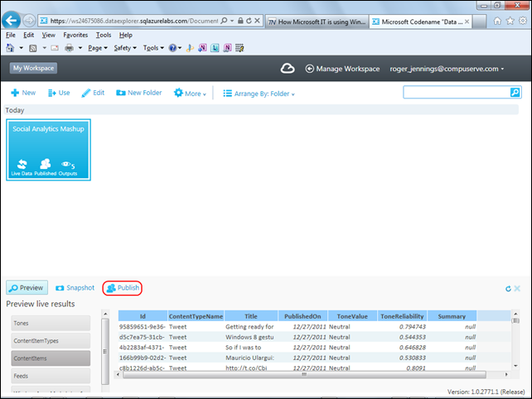The image size is (532, 399).
Task: Click the Published icon on mashup tile
Action: 45,164
